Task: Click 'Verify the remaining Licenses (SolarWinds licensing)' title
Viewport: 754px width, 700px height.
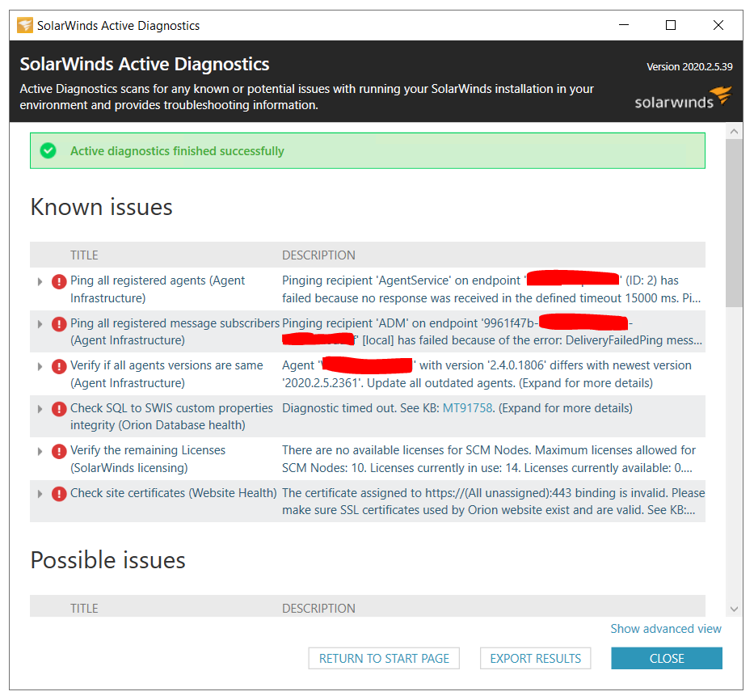Action: [148, 459]
